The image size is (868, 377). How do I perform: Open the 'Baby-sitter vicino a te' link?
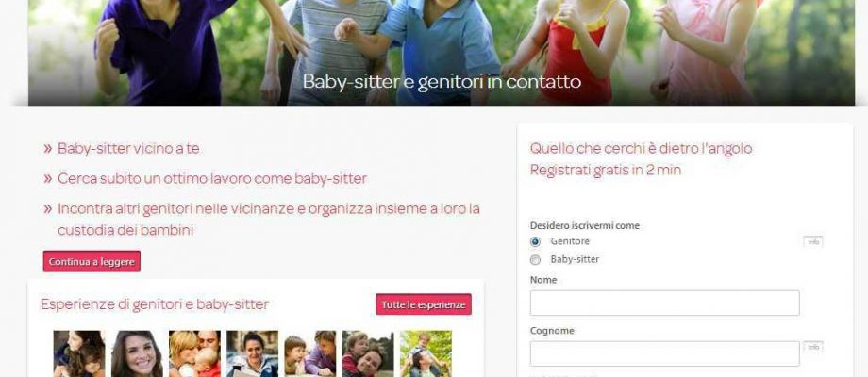click(128, 149)
